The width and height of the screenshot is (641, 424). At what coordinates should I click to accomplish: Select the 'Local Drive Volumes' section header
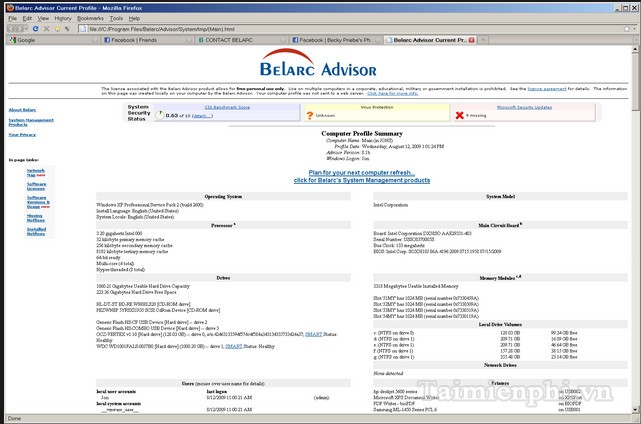click(x=500, y=325)
